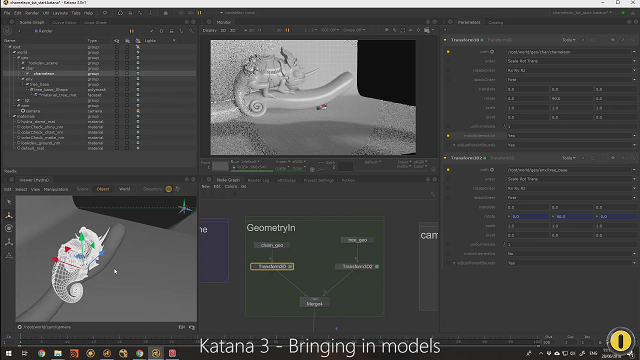Select the Transform3D2 node in Node Graph
Viewport: 640px width, 360px height.
click(x=357, y=267)
